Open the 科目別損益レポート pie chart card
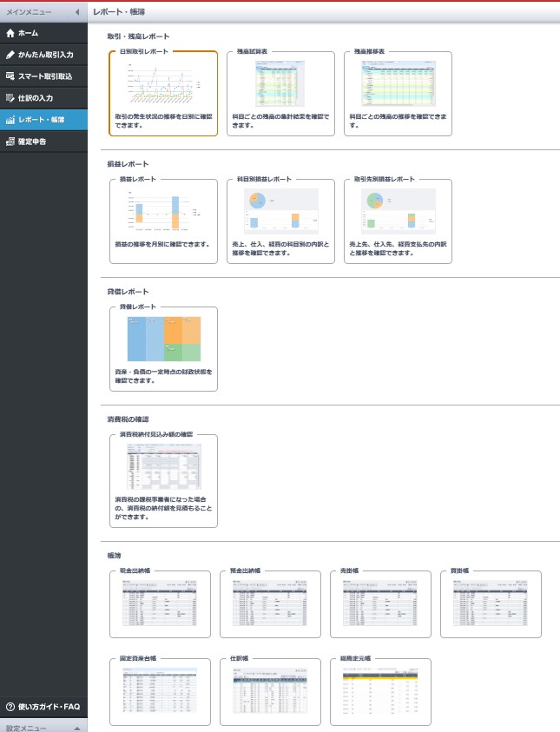This screenshot has width=560, height=732. click(x=280, y=221)
